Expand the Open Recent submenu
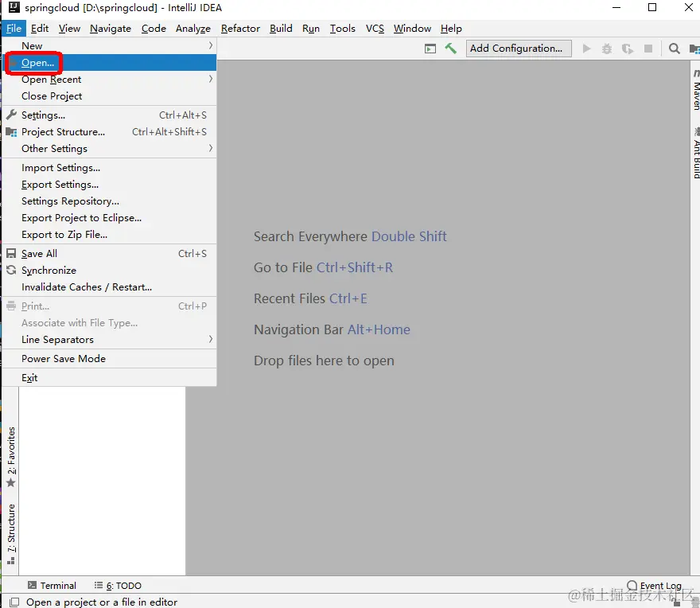Image resolution: width=700 pixels, height=608 pixels. tap(110, 79)
